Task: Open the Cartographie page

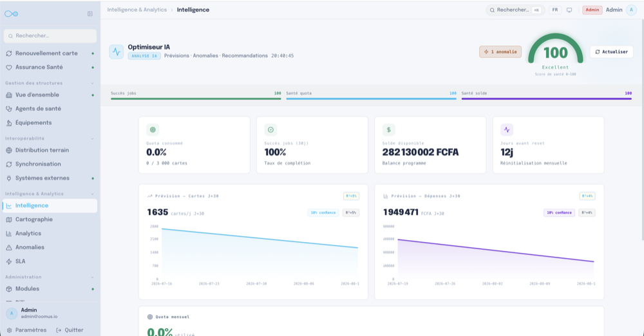Action: click(x=50, y=219)
